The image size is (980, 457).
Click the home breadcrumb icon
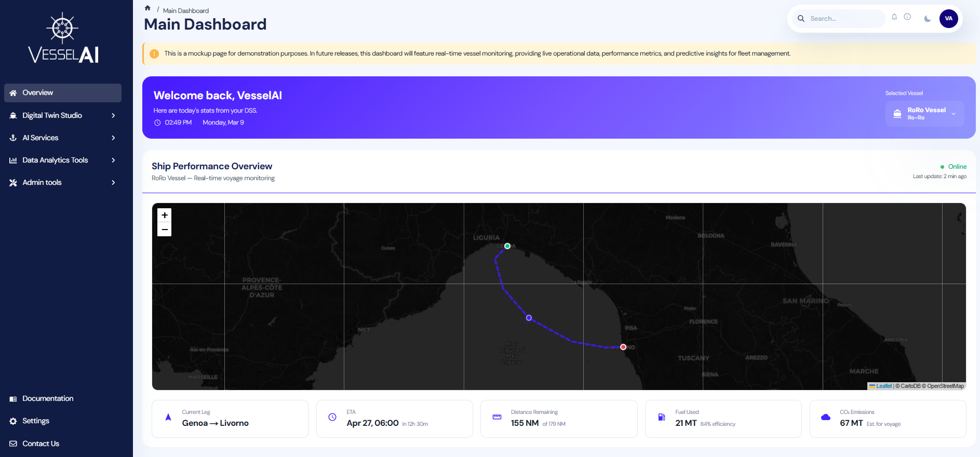tap(147, 8)
